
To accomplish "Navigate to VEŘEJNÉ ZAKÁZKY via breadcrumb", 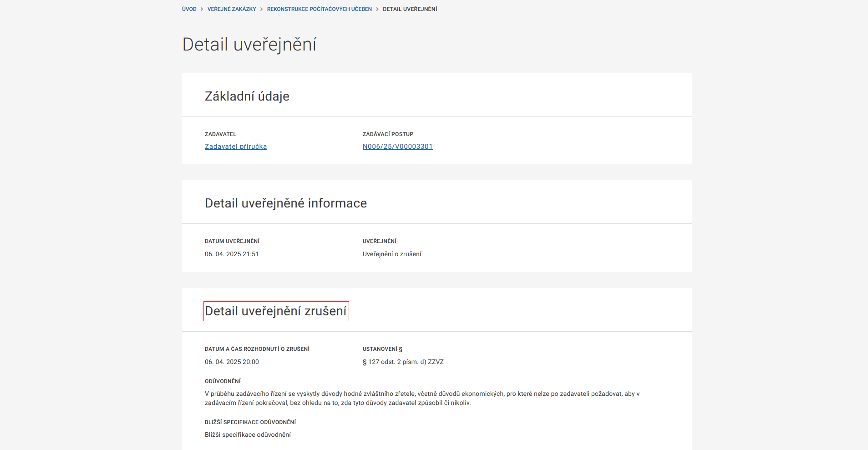I will (x=231, y=9).
